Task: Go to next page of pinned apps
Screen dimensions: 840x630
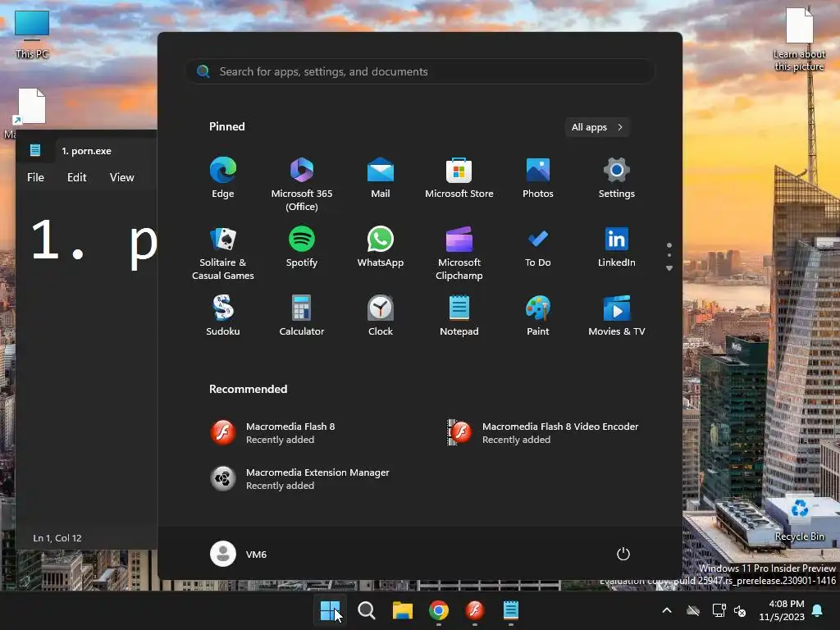Action: pos(669,268)
